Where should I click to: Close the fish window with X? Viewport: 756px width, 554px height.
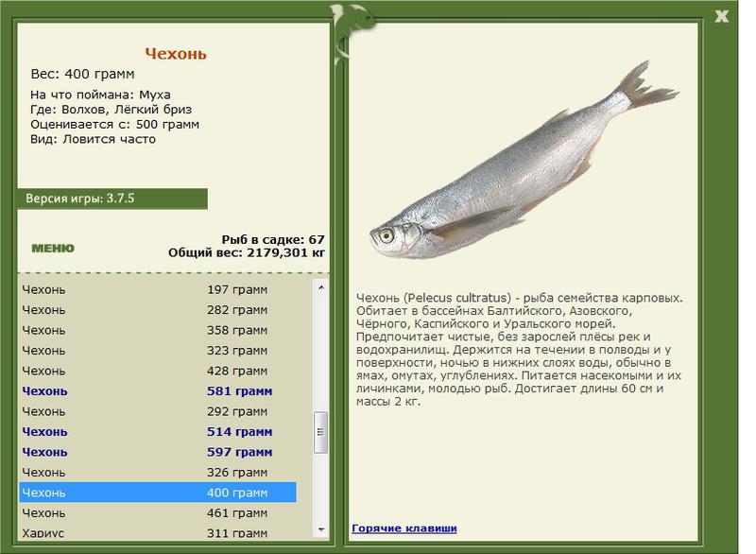point(721,16)
